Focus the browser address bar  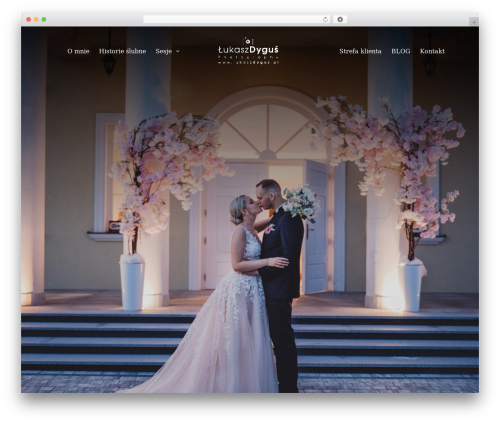[x=232, y=19]
